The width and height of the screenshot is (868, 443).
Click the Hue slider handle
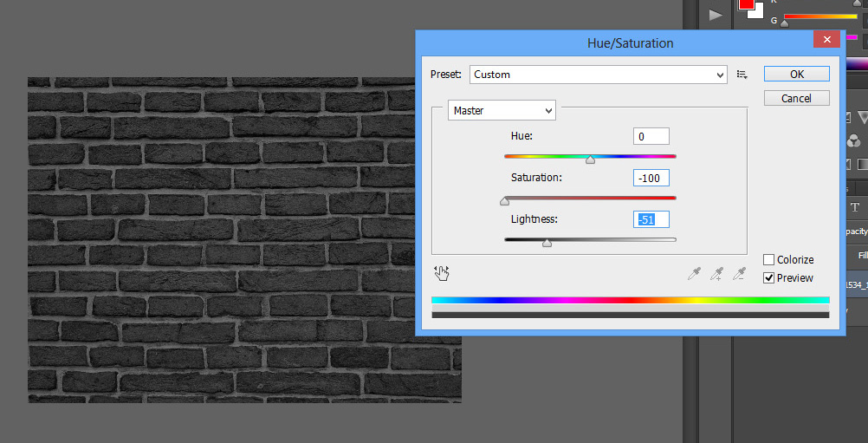point(590,160)
